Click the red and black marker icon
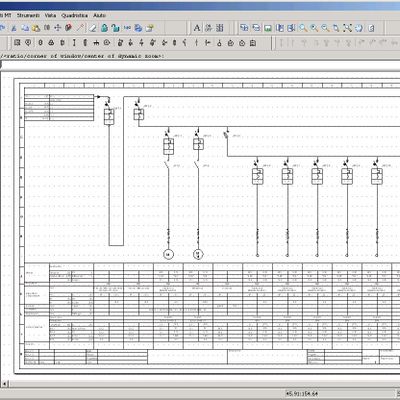Image resolution: width=400 pixels, height=400 pixels. point(69,28)
